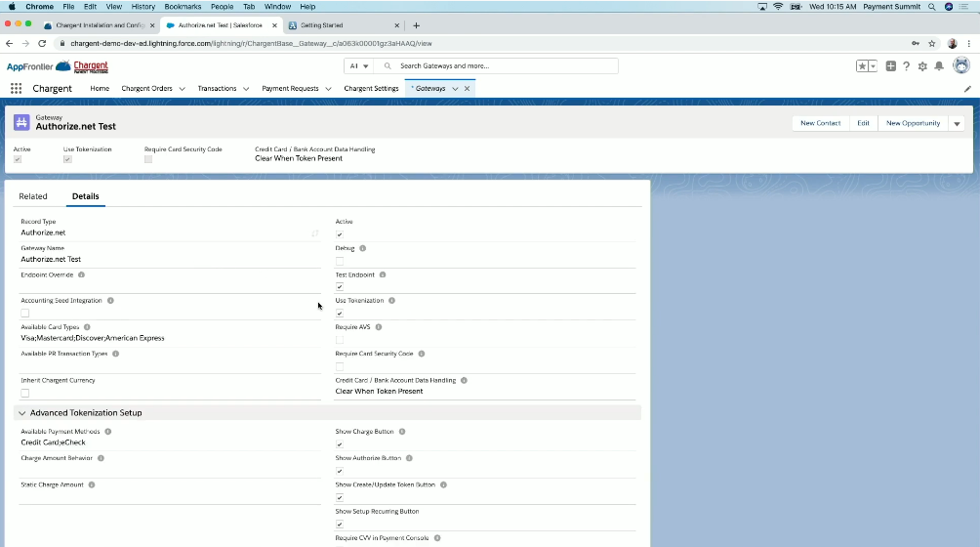Bookmark this page star in address bar
Screen dimensions: 980x547
pos(932,44)
